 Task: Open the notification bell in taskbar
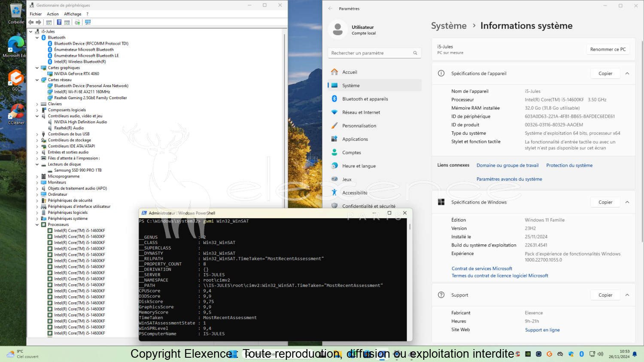coord(635,354)
